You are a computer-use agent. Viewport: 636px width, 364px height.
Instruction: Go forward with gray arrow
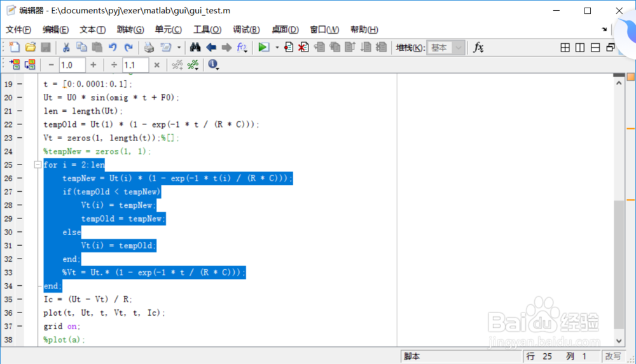coord(226,48)
